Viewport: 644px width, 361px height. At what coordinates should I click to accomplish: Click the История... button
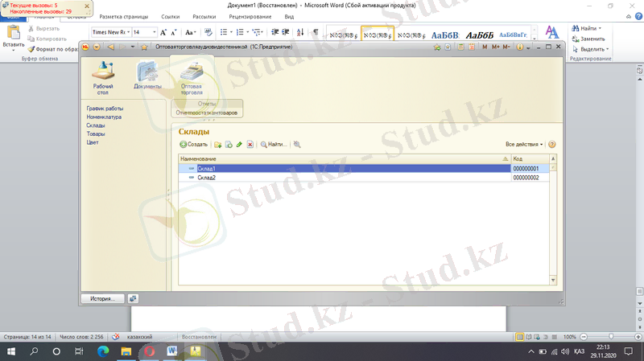click(103, 298)
